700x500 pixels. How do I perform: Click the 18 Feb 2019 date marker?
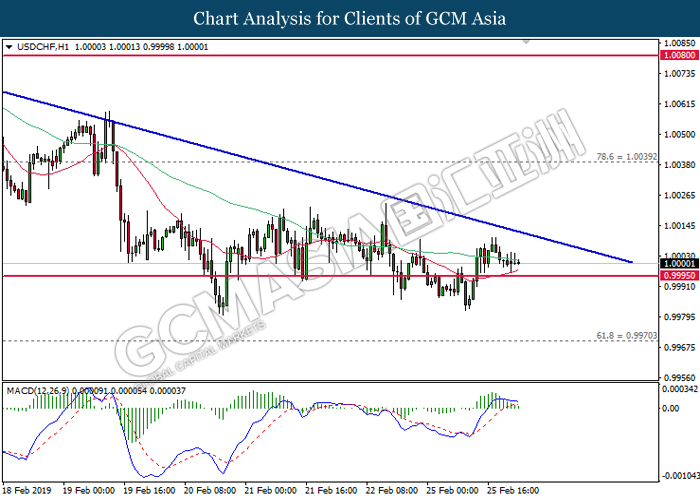(27, 490)
